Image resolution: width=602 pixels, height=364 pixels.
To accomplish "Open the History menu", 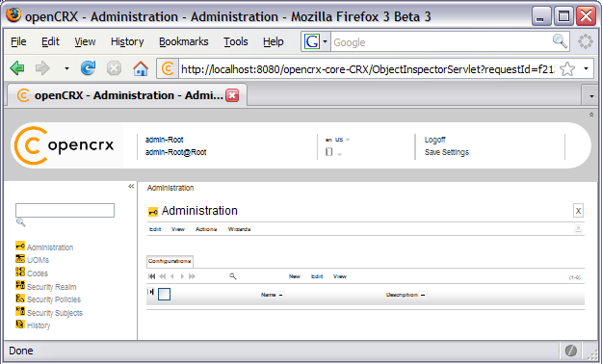I will pyautogui.click(x=127, y=41).
